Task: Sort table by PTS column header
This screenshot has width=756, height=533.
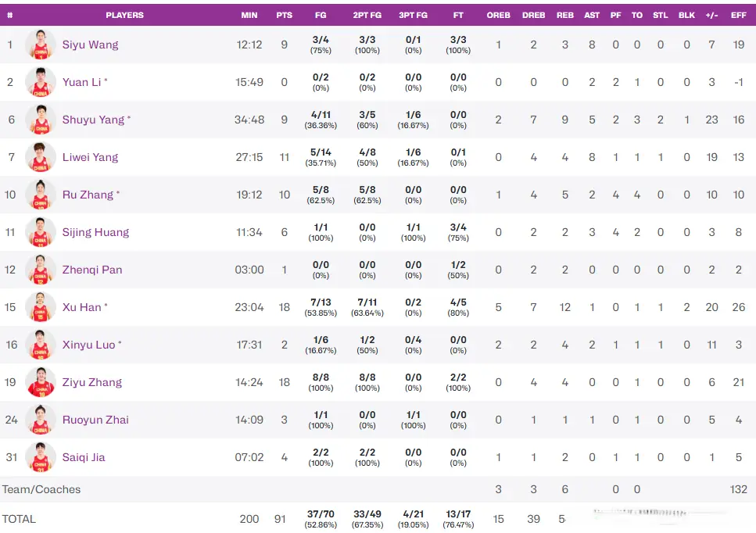Action: (284, 15)
